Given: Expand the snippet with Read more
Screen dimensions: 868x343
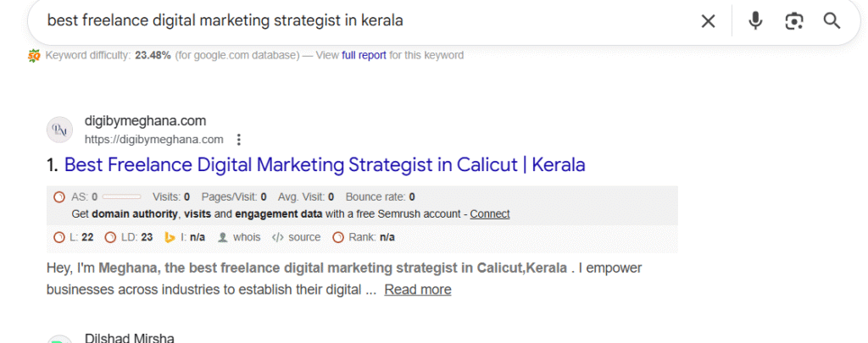Looking at the screenshot, I should point(417,290).
